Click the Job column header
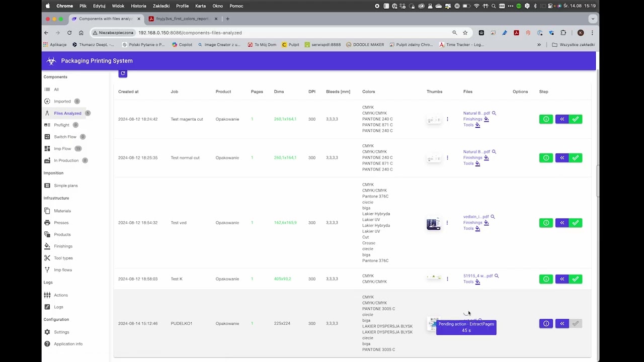 coord(174,92)
